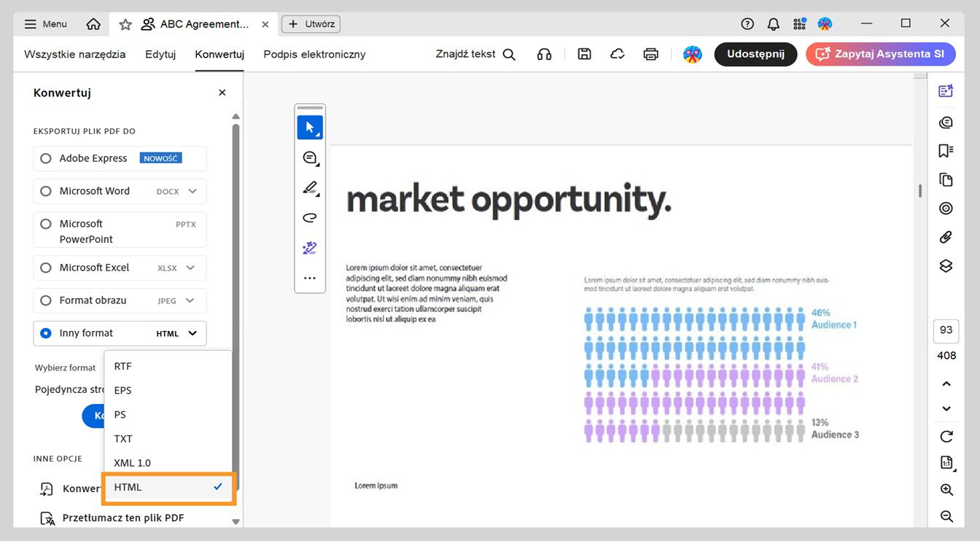
Task: Click the Udostępnij share button
Action: tap(755, 54)
